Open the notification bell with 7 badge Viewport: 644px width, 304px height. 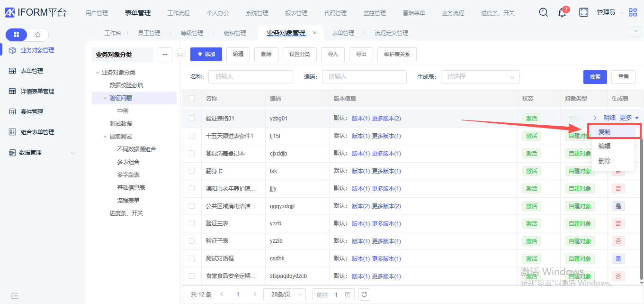[562, 13]
